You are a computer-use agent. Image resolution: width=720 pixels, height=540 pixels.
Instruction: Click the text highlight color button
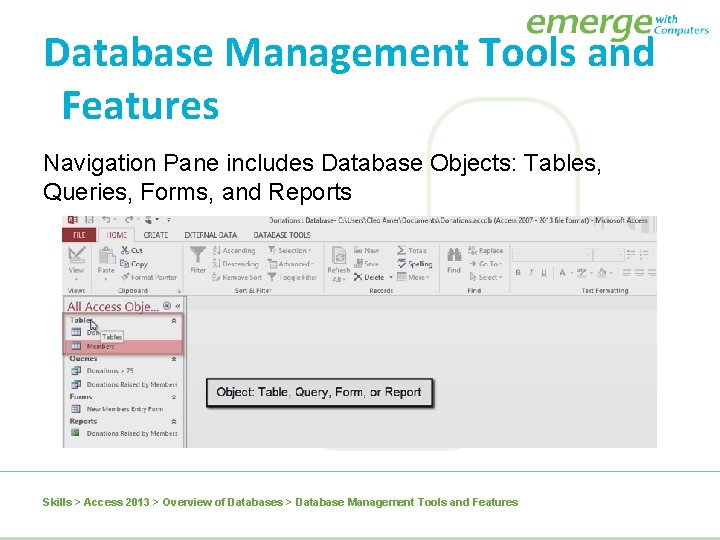pos(582,272)
